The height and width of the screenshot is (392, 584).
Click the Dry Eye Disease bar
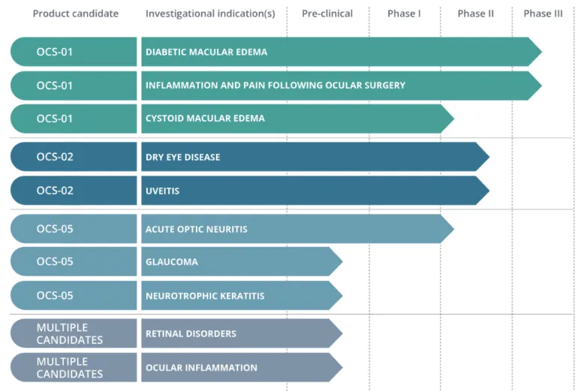[x=312, y=157]
